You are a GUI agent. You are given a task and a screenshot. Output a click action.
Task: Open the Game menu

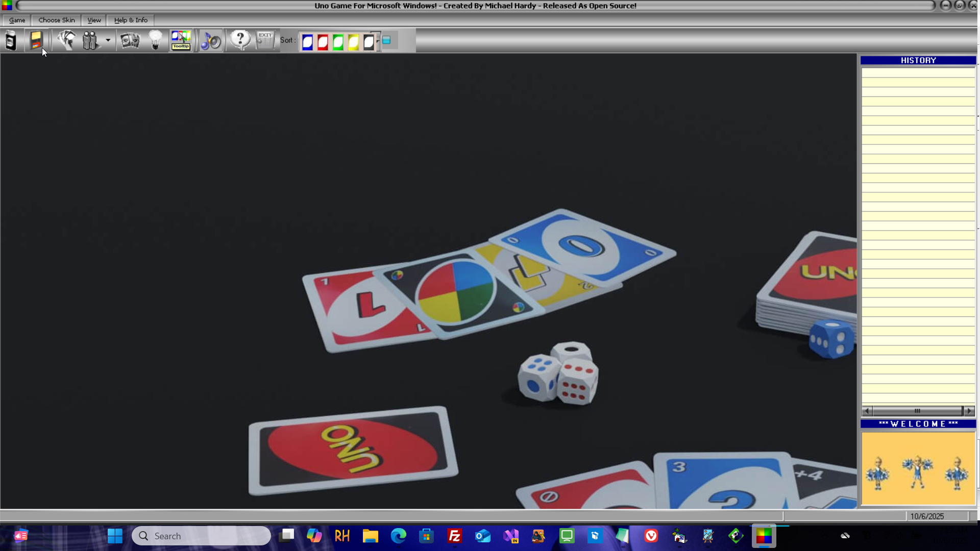17,20
